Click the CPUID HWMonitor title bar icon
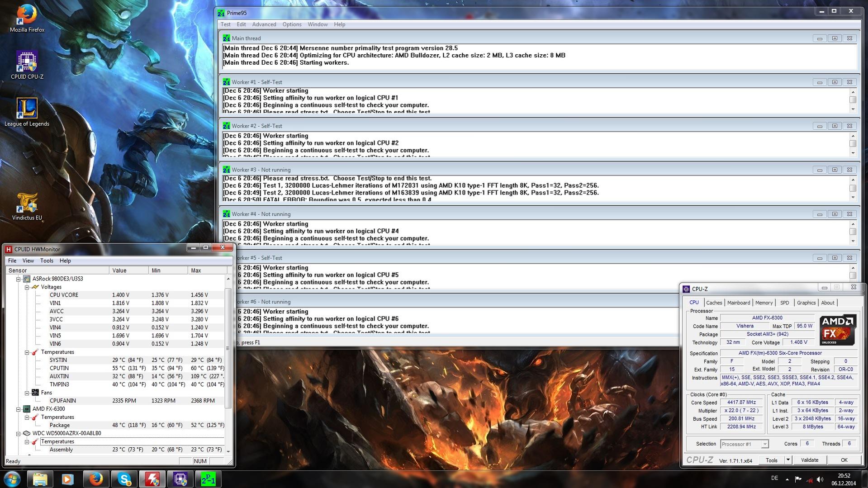Viewport: 868px width, 488px height. (x=9, y=249)
